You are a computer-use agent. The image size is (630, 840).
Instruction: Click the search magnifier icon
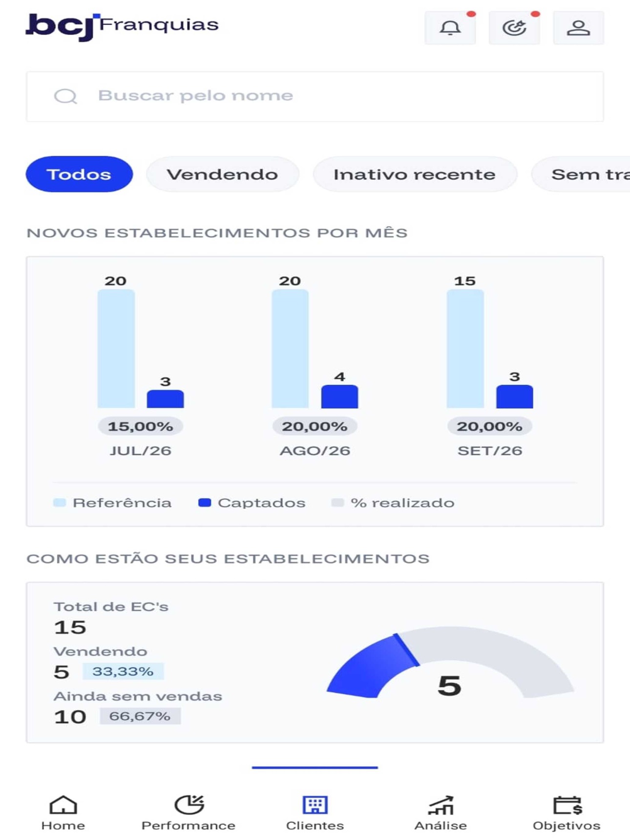coord(65,96)
